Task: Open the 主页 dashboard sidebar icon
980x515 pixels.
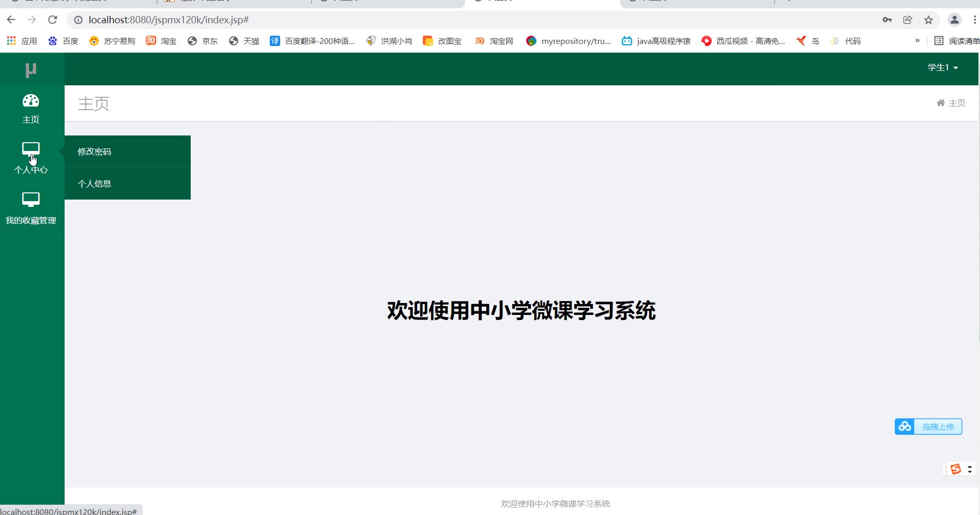Action: 31,101
